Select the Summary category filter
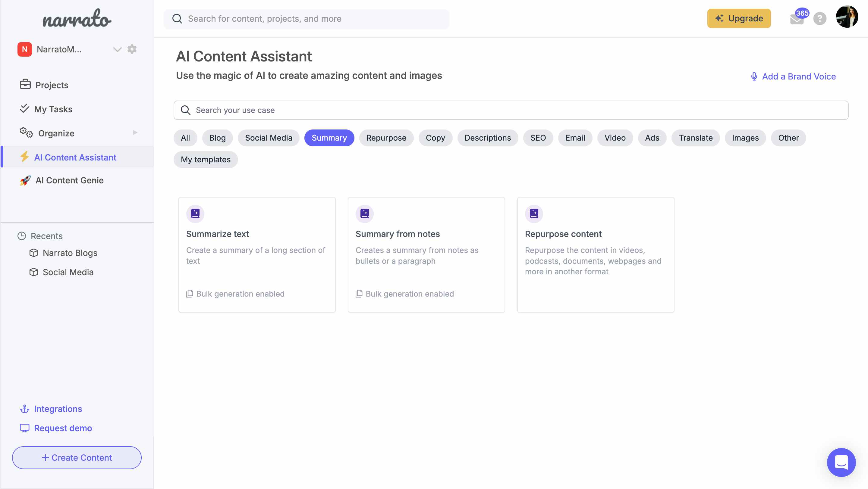Image resolution: width=868 pixels, height=489 pixels. pyautogui.click(x=329, y=138)
